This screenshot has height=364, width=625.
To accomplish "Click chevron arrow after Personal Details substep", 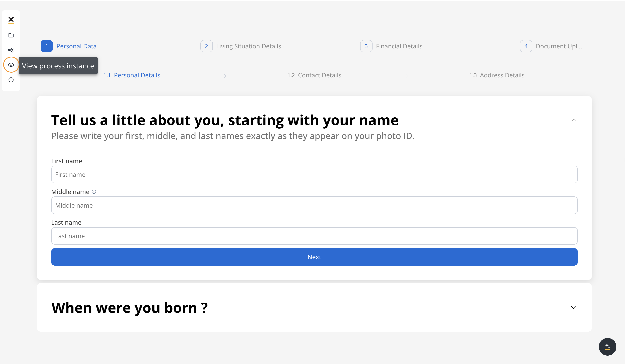I will [224, 76].
